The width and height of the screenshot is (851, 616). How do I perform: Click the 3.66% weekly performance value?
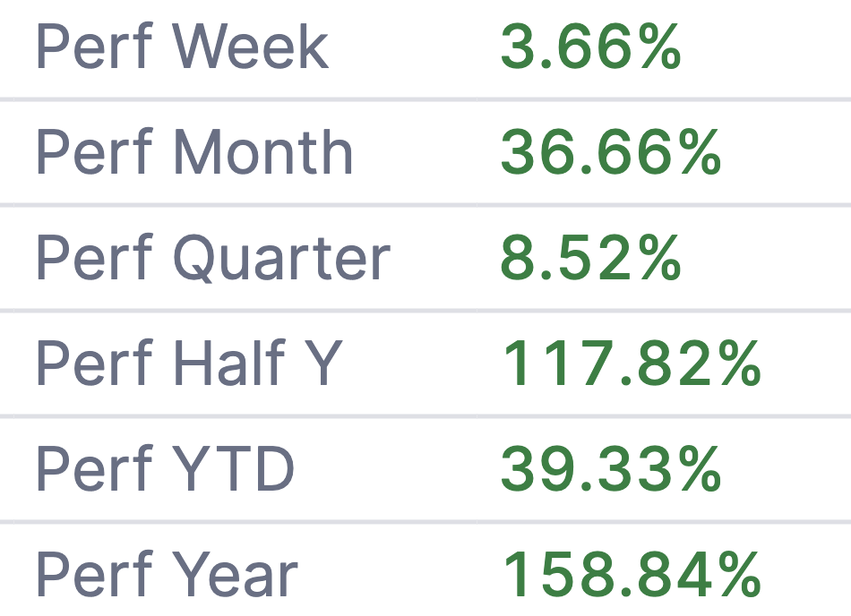click(x=590, y=47)
